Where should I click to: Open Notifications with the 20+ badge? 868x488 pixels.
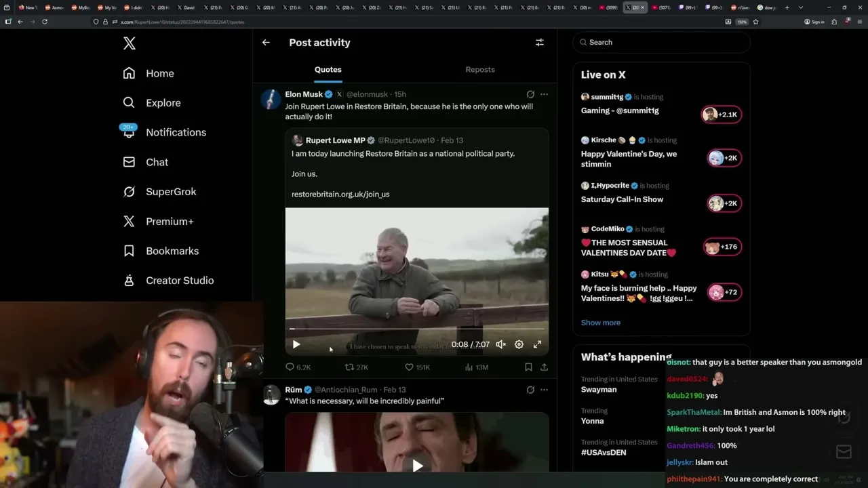tap(164, 132)
